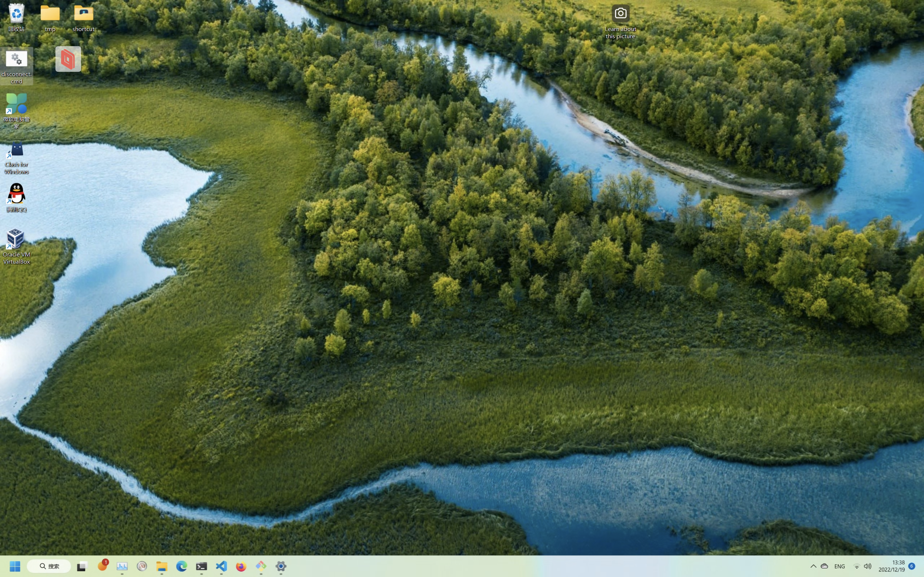Viewport: 924px width, 577px height.
Task: Select the Tencent QQ penguin icon
Action: coord(16,194)
